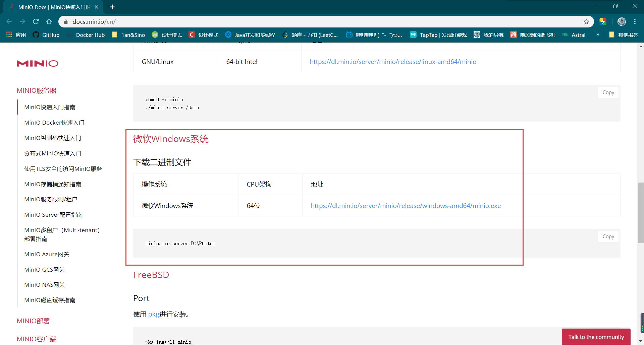Open the windows-amd64 minio.exe download link
644x345 pixels.
pos(406,206)
